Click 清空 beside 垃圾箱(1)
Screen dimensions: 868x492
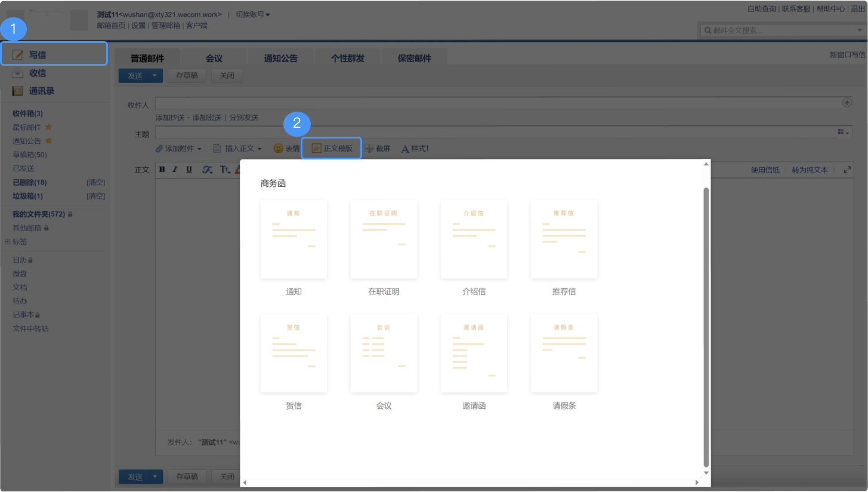[x=96, y=196]
